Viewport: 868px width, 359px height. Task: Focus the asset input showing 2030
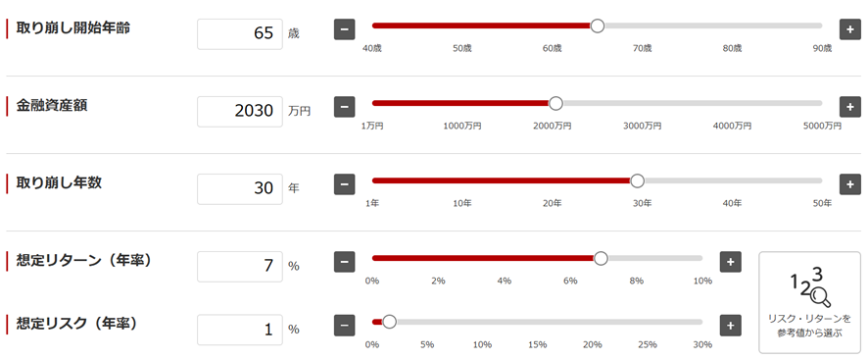point(240,112)
